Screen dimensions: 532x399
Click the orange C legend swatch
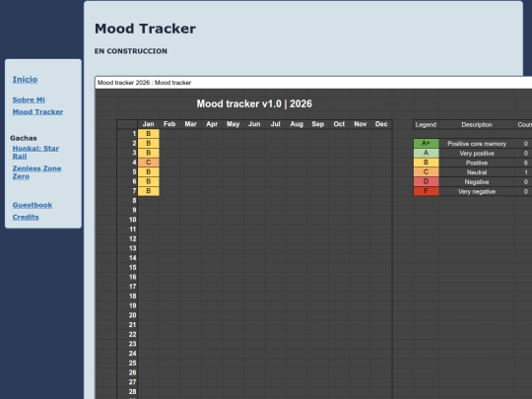click(x=426, y=172)
